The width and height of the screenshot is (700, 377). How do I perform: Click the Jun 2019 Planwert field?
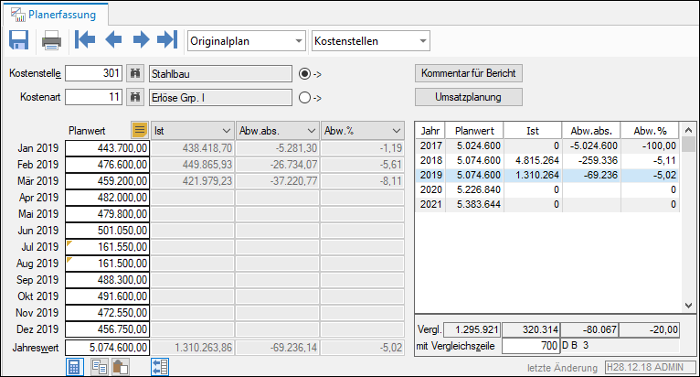108,230
